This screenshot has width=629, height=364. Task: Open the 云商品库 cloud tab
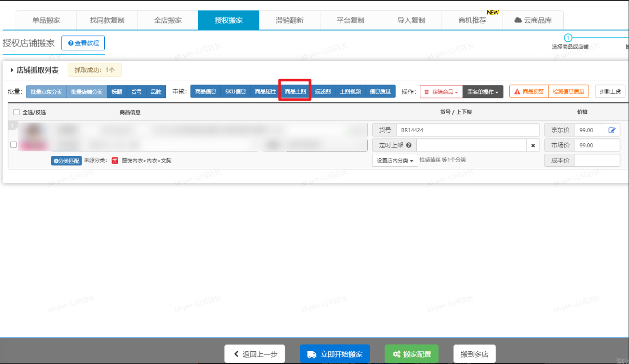[533, 20]
